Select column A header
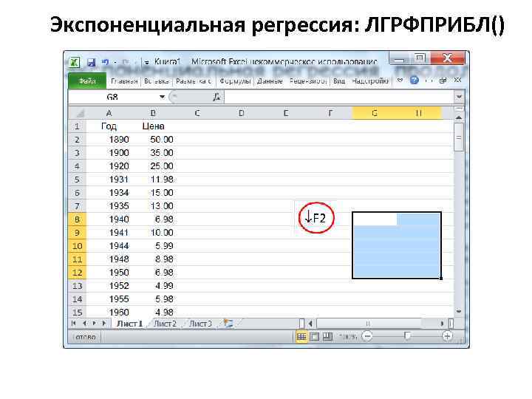 [109, 113]
